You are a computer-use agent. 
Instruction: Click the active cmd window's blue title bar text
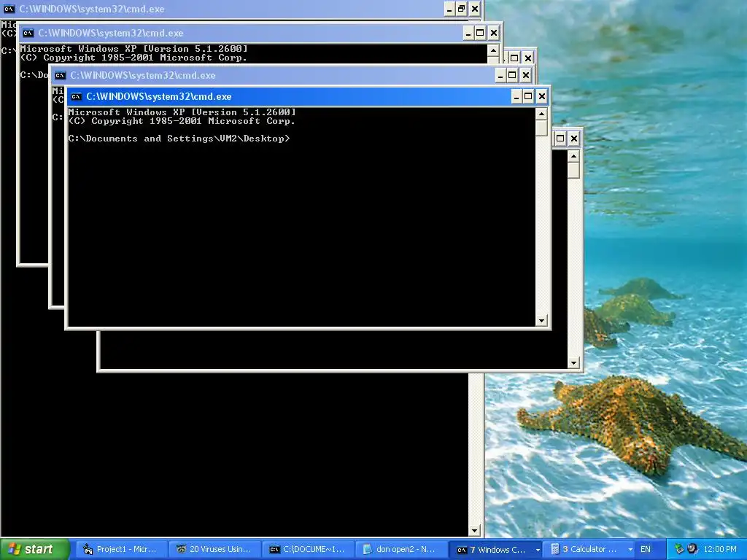[158, 97]
